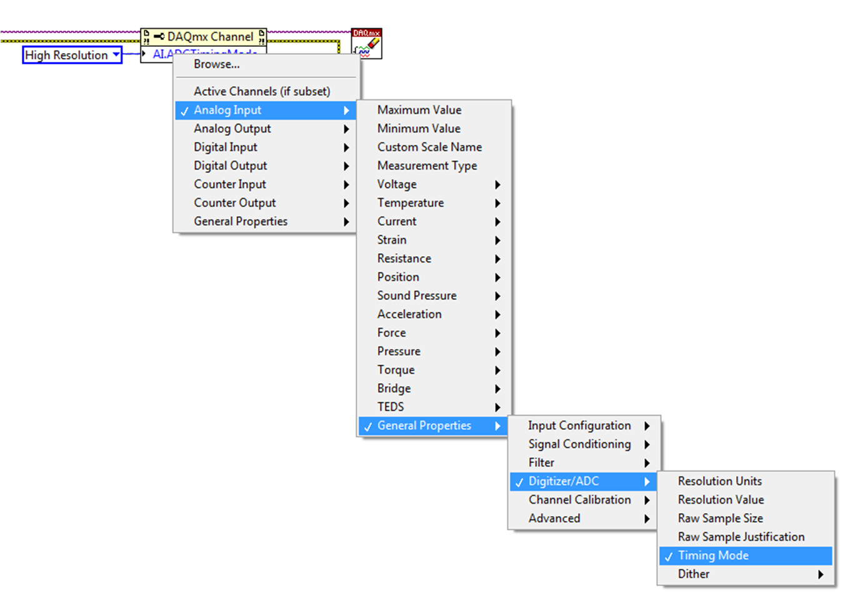Open the Acceleration submenu

click(x=434, y=314)
